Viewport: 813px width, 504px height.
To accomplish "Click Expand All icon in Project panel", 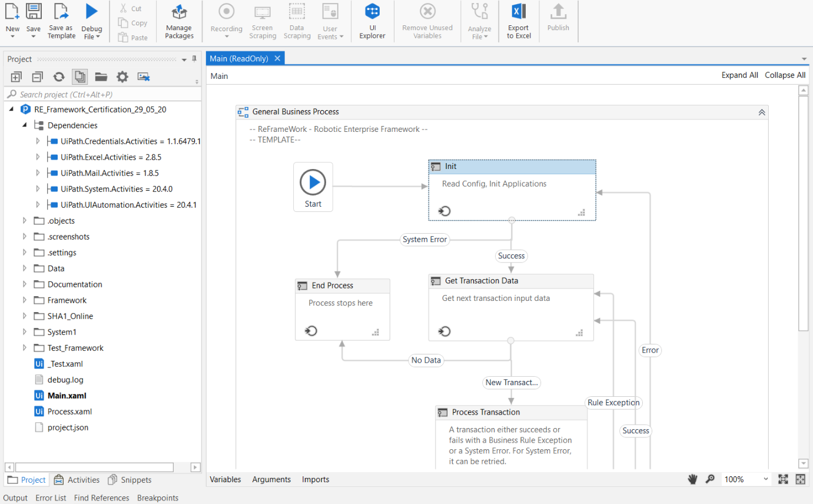I will 16,77.
